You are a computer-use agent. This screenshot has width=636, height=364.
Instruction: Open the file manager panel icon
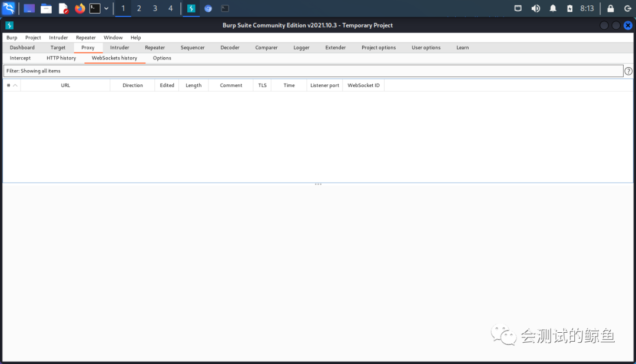coord(47,8)
